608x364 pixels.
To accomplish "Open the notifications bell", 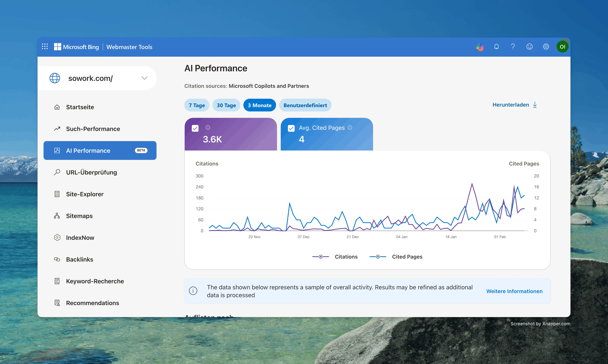I will click(x=496, y=47).
